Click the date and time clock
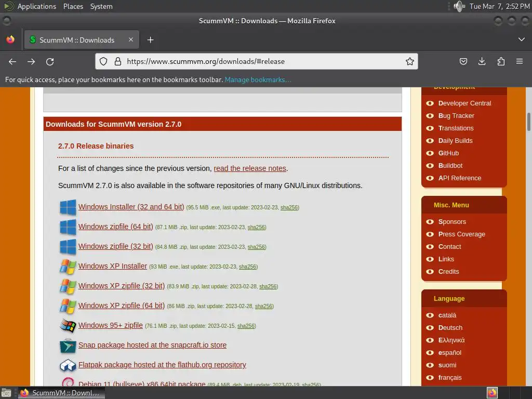Viewport: 532px width, 399px height. (499, 6)
